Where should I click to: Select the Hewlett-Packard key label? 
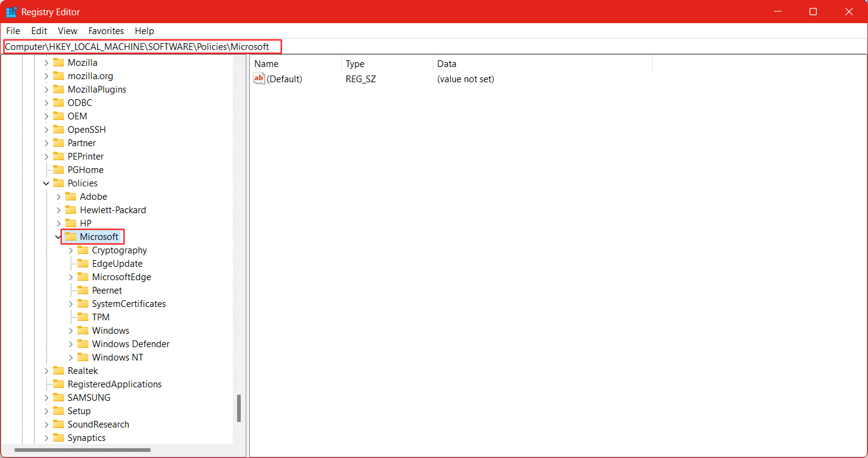coord(113,210)
